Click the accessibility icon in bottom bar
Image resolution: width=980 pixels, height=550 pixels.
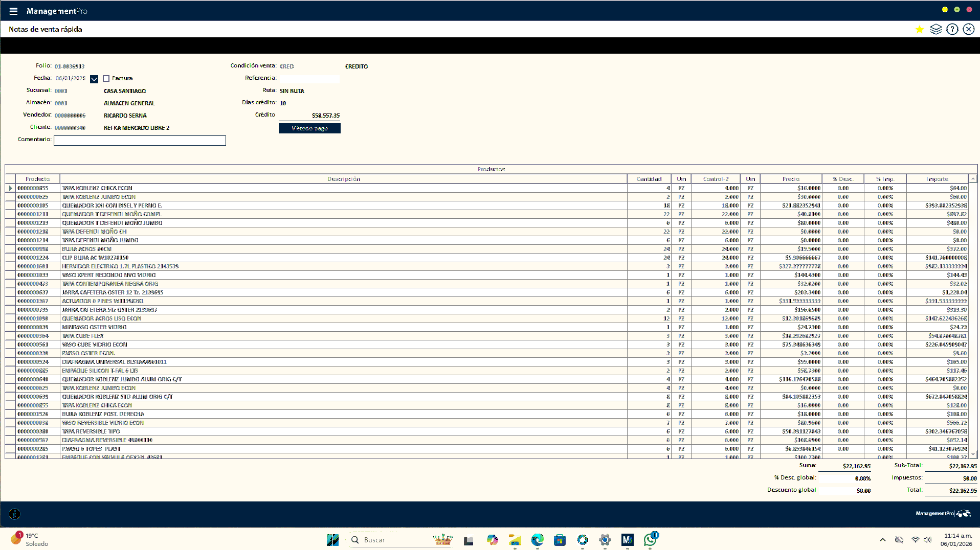pyautogui.click(x=15, y=514)
